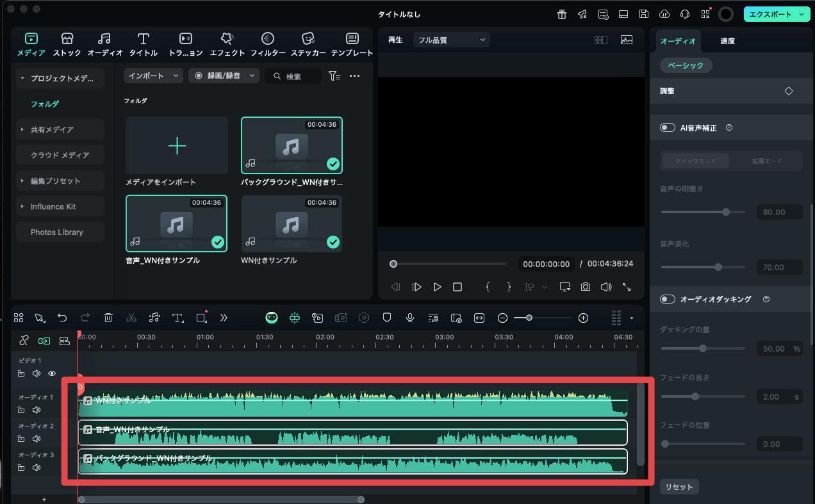Switch to the 速度 tab
This screenshot has width=815, height=504.
(x=727, y=41)
